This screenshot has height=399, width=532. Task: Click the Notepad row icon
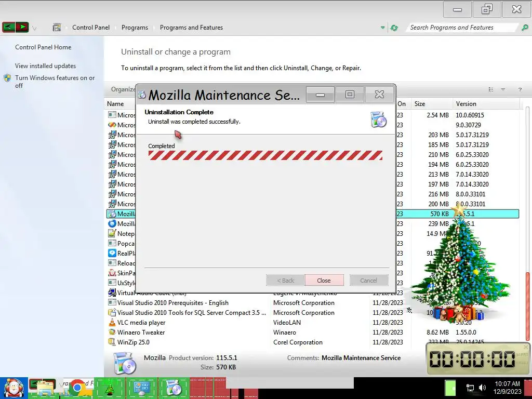pyautogui.click(x=112, y=233)
